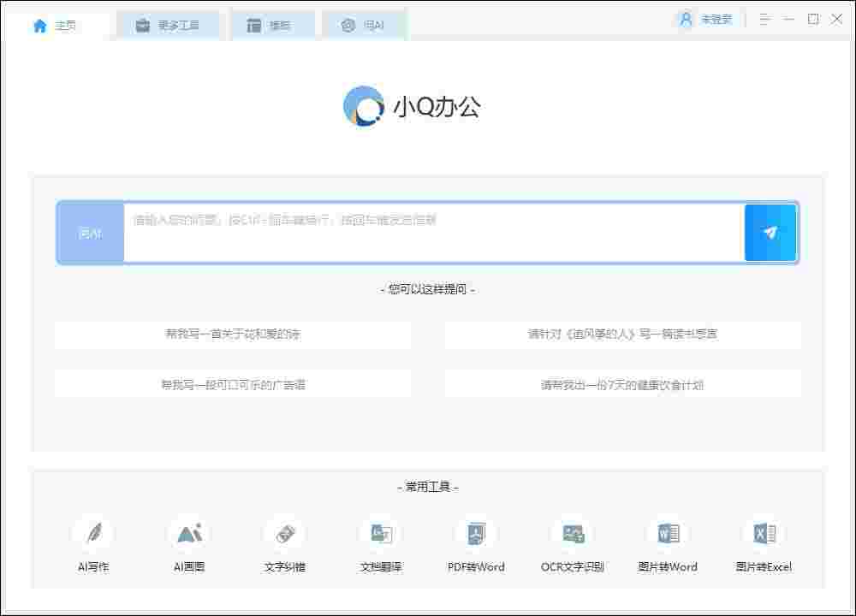Choose the 7天健康饮食计划 prompt
The image size is (856, 616).
[x=622, y=385]
